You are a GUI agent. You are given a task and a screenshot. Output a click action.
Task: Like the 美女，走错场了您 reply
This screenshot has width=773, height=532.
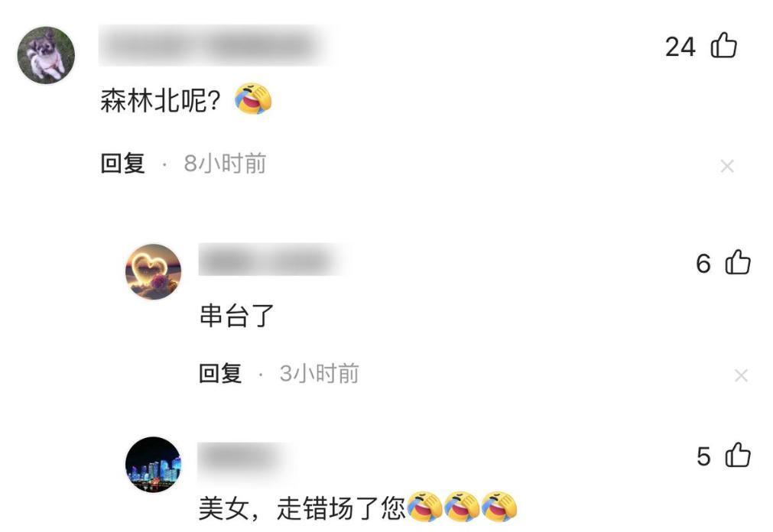pos(738,455)
